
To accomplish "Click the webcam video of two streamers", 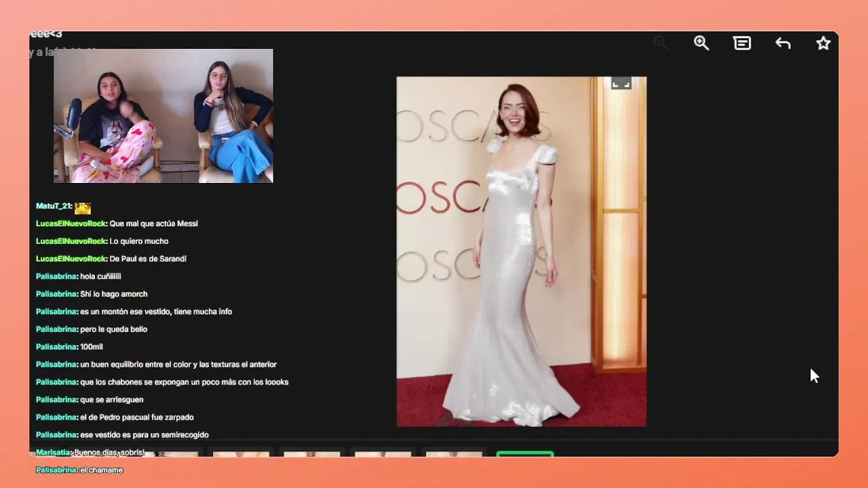I will 163,116.
